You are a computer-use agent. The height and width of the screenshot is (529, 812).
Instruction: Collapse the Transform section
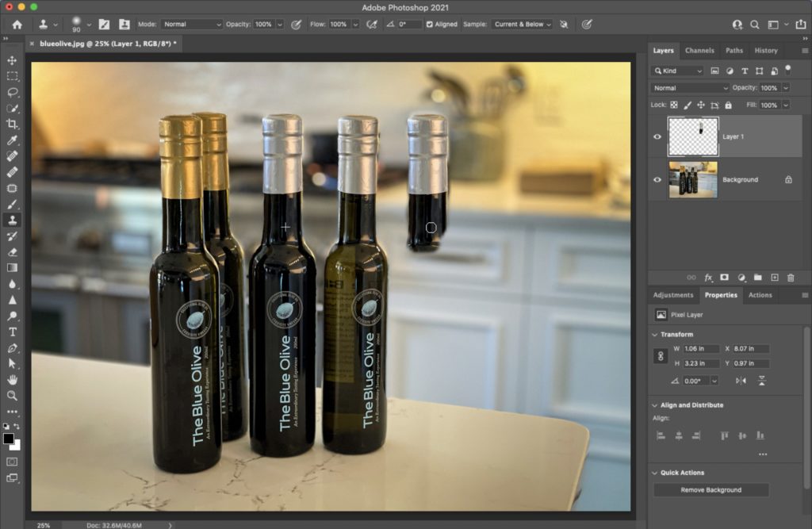(x=654, y=335)
